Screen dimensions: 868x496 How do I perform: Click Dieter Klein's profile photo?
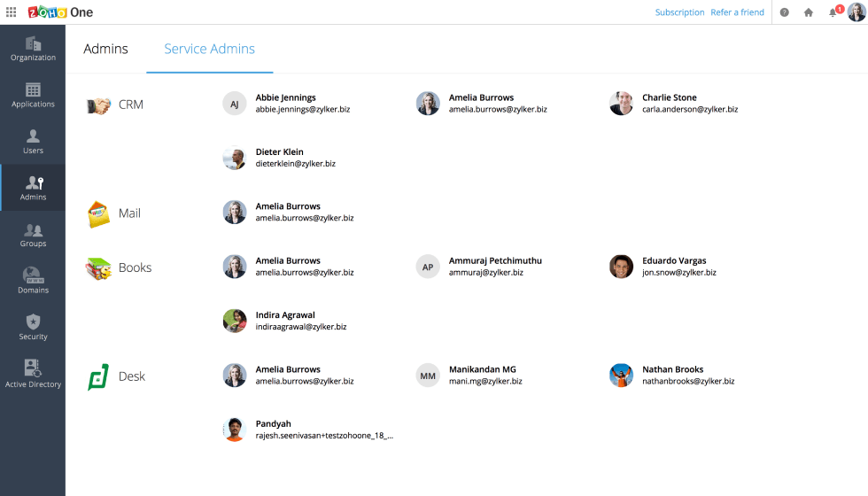[235, 158]
